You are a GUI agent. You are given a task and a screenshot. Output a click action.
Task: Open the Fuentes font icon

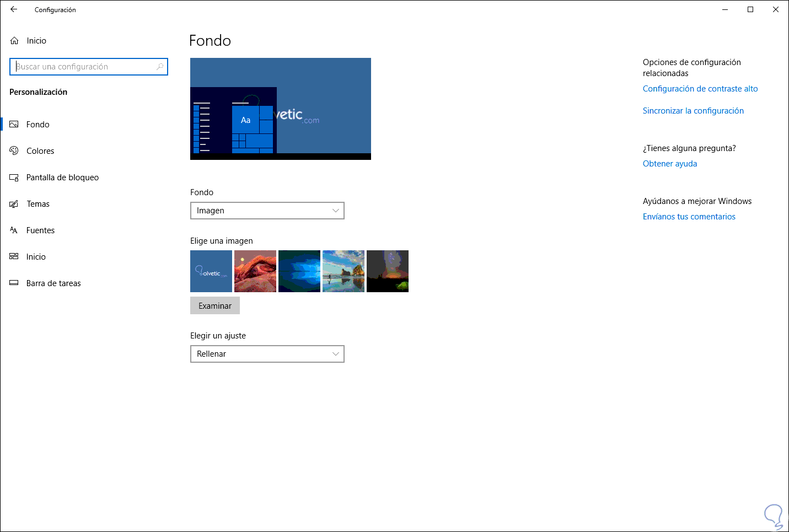tap(14, 230)
